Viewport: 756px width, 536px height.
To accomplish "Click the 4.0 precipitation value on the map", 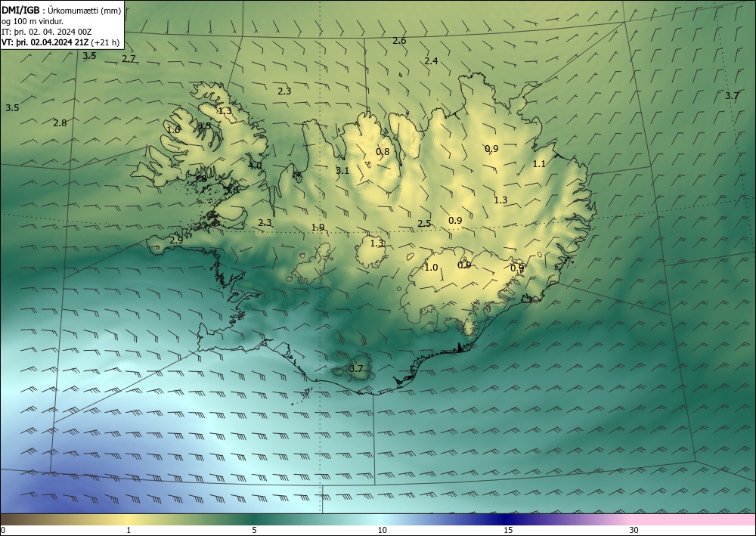I will 255,166.
